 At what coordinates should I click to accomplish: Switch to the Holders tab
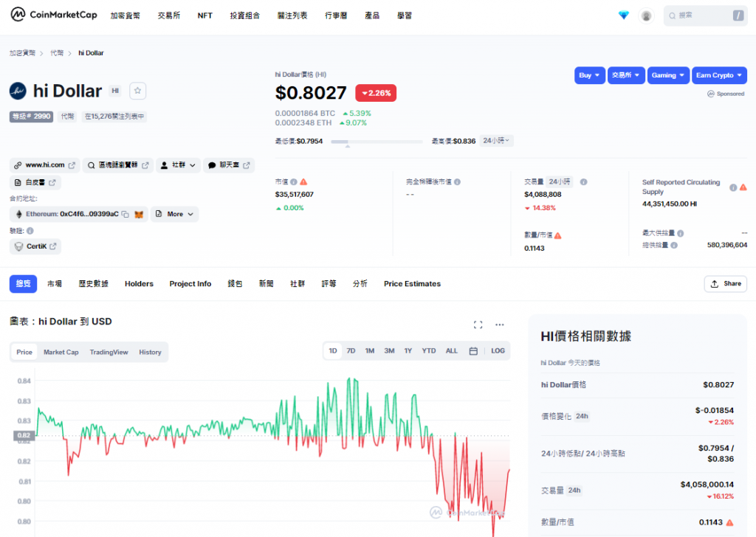tap(139, 284)
